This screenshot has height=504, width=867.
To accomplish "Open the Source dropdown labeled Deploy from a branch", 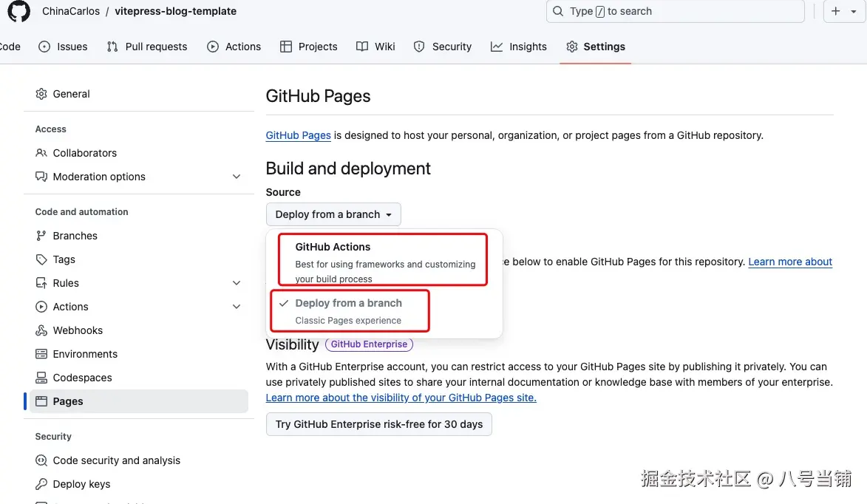I will pos(333,214).
